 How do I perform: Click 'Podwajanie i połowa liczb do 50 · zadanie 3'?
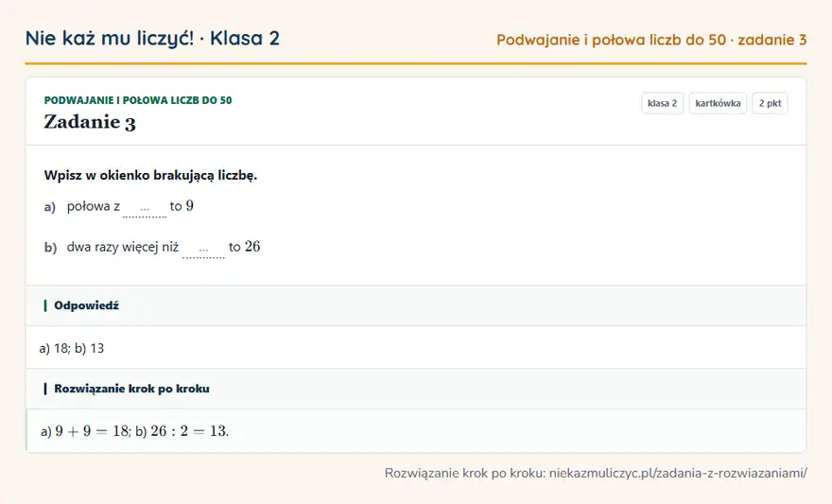click(x=651, y=40)
